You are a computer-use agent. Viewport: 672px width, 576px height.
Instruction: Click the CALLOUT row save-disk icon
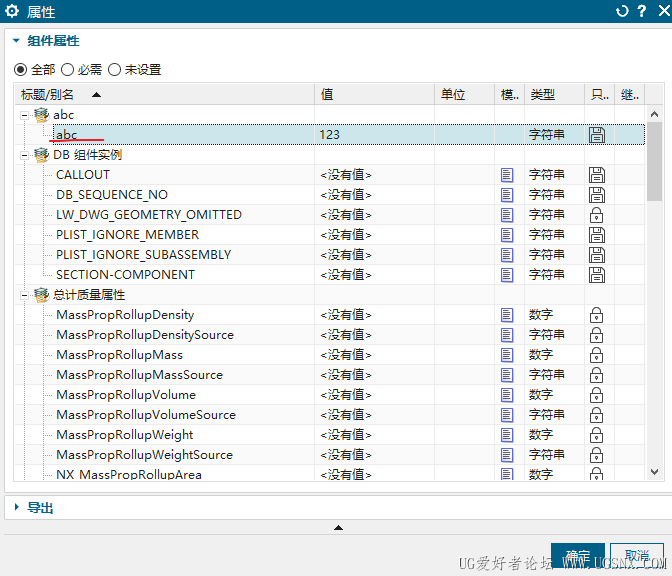tap(597, 175)
